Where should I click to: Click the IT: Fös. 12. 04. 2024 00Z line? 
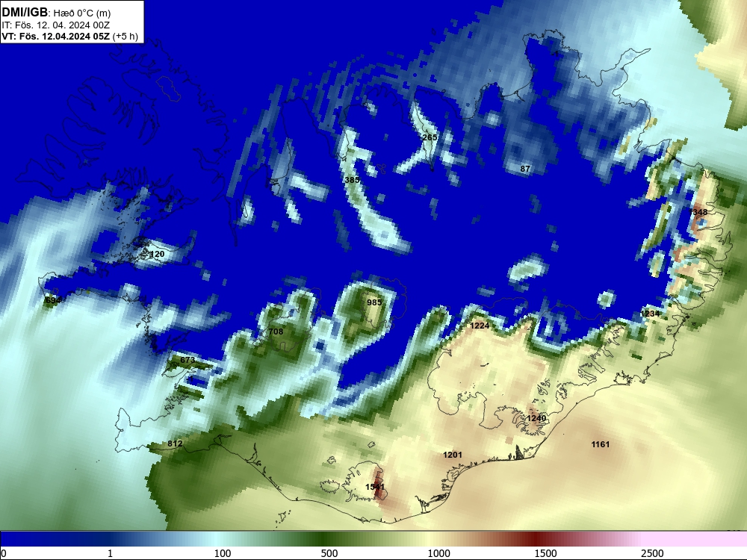coord(56,25)
